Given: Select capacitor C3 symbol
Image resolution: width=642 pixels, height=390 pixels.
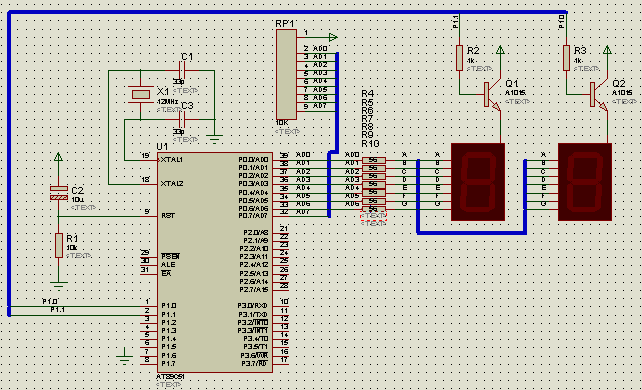Looking at the screenshot, I should click(182, 120).
